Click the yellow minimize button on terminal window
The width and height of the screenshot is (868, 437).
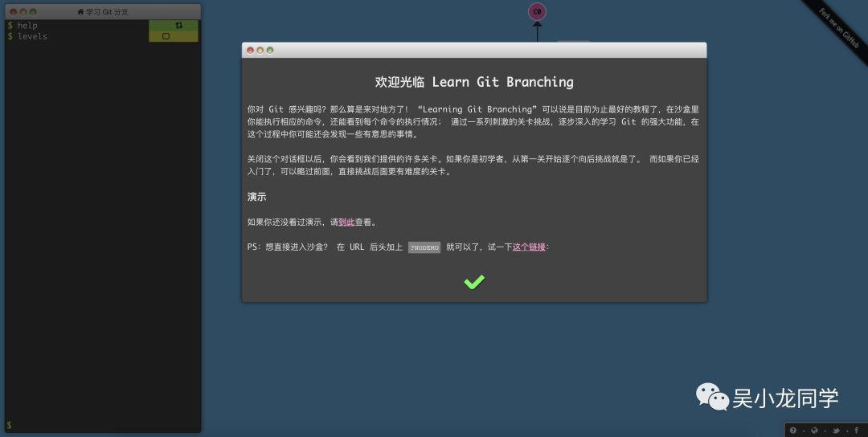(x=23, y=11)
